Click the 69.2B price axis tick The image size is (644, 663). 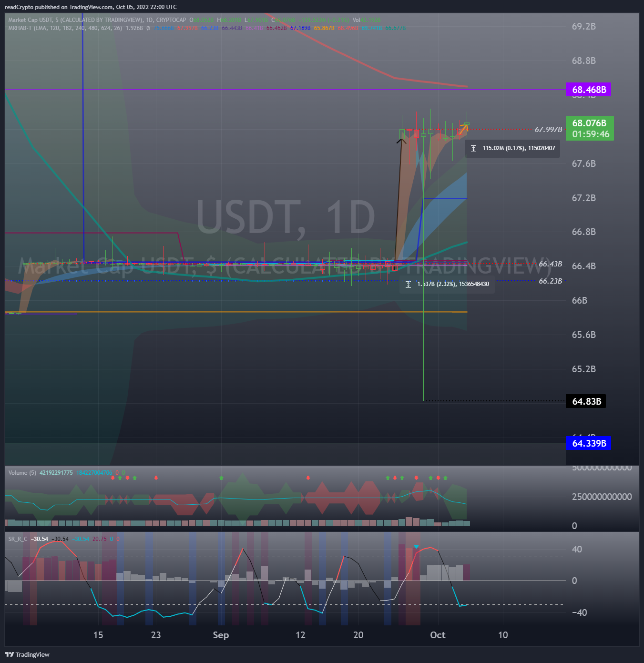click(584, 26)
